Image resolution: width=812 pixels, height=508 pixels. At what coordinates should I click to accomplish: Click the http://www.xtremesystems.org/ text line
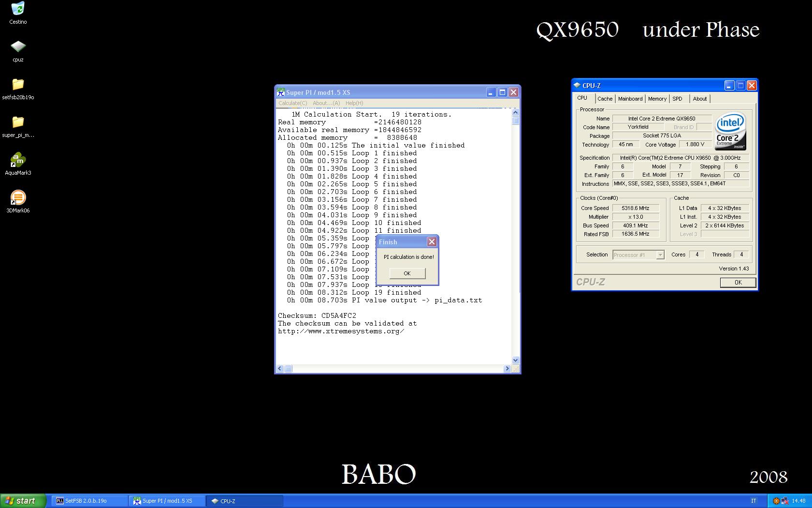[x=341, y=331]
